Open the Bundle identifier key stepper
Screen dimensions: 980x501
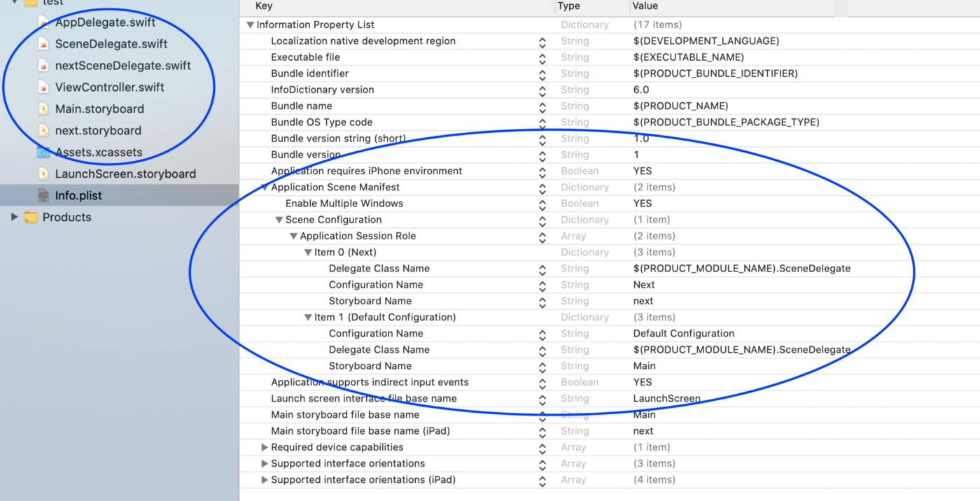coord(542,74)
